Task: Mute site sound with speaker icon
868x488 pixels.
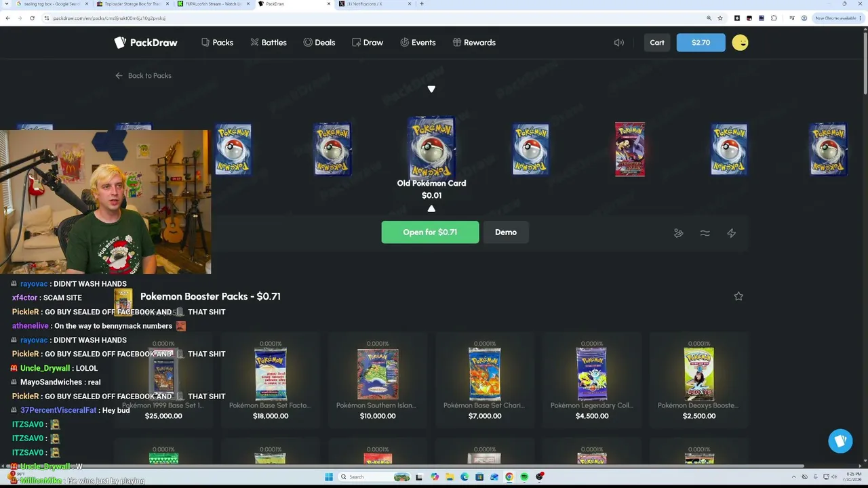Action: [619, 43]
